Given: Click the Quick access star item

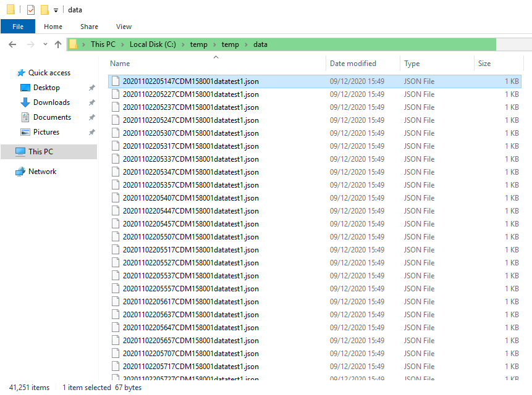Looking at the screenshot, I should [x=49, y=73].
